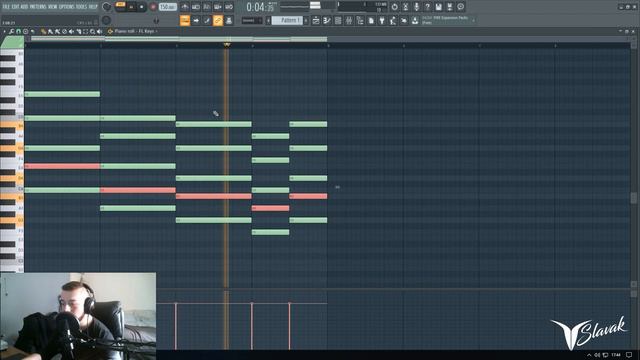The width and height of the screenshot is (640, 360).
Task: Open the Channel rack icon
Action: pyautogui.click(x=338, y=20)
